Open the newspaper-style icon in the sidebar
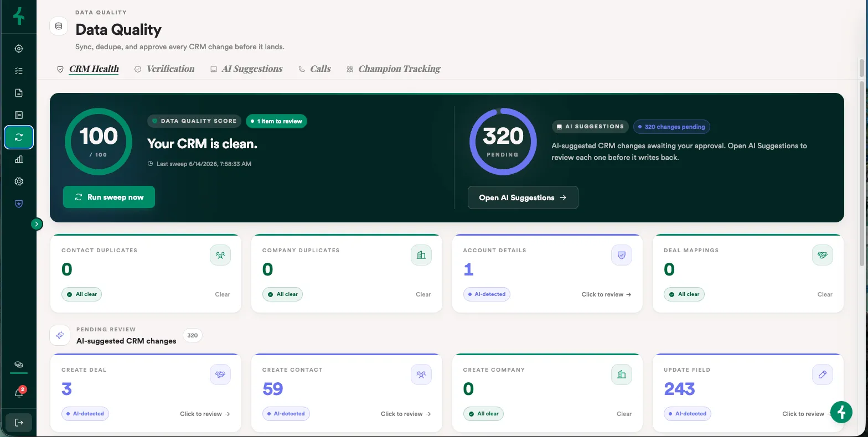868x437 pixels. pos(19,115)
